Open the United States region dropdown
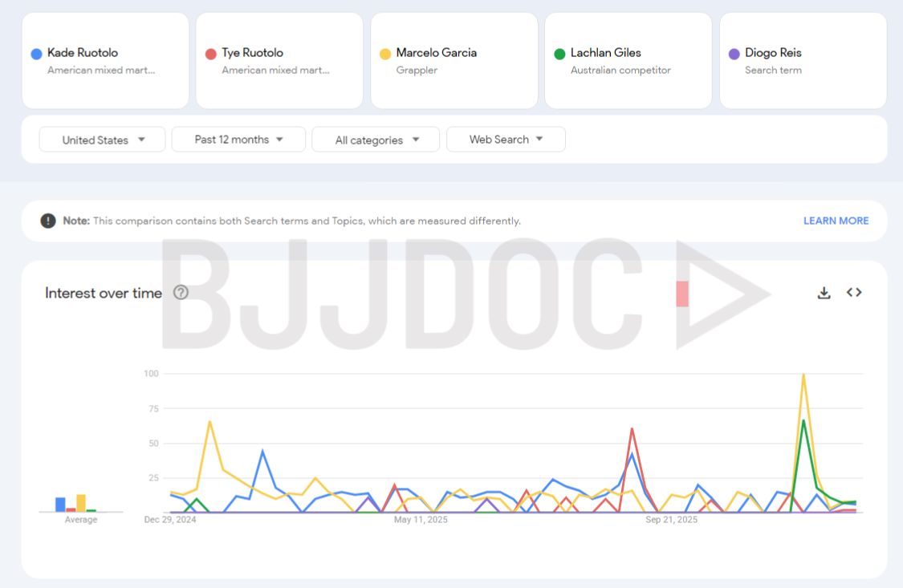The height and width of the screenshot is (588, 903). (103, 140)
